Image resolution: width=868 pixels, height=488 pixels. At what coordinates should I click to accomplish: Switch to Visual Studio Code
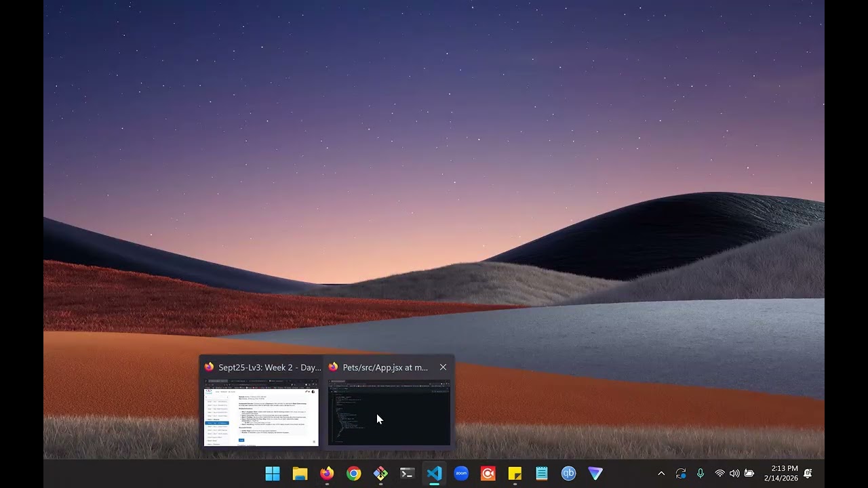coord(434,474)
